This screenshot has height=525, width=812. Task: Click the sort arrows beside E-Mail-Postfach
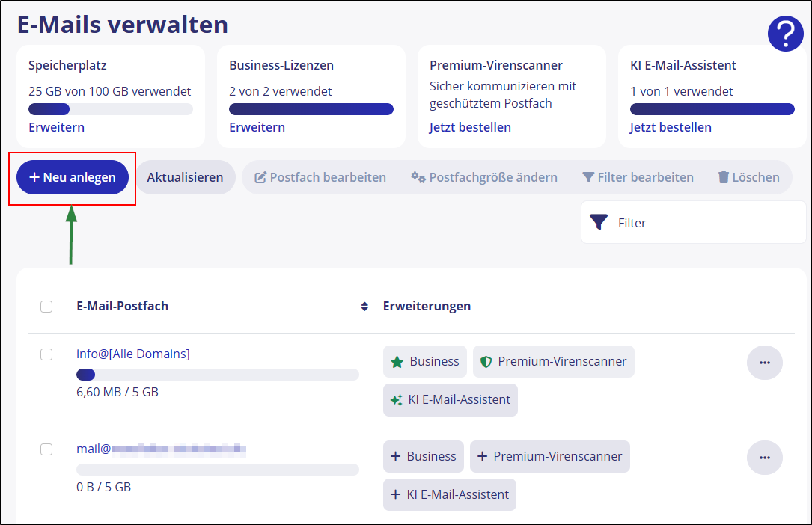point(364,306)
